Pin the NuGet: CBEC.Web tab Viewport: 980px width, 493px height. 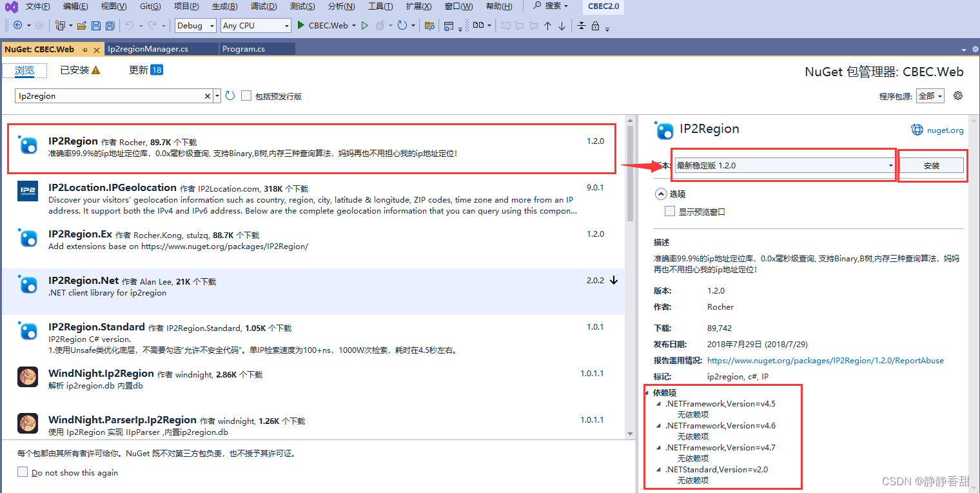pyautogui.click(x=84, y=50)
